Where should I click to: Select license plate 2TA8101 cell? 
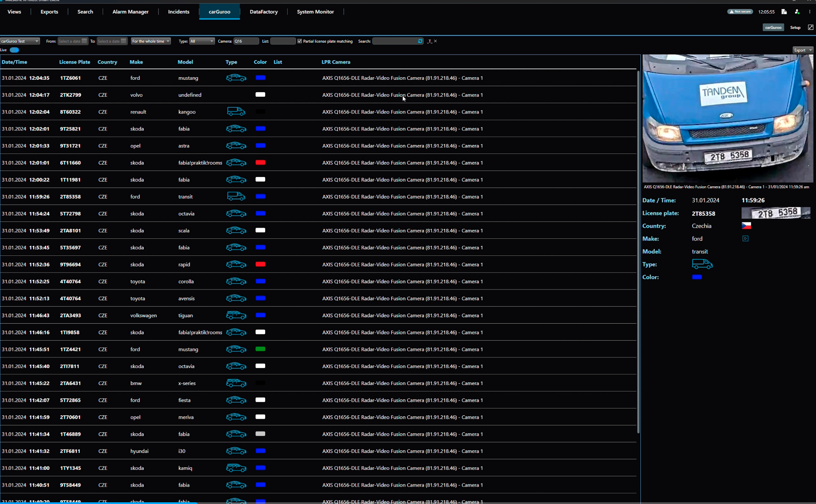tap(70, 230)
